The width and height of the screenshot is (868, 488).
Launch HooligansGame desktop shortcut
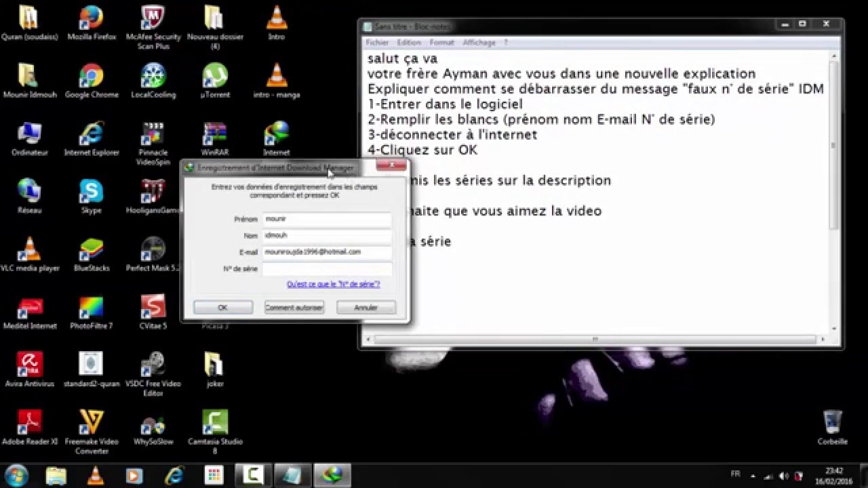pos(153,196)
